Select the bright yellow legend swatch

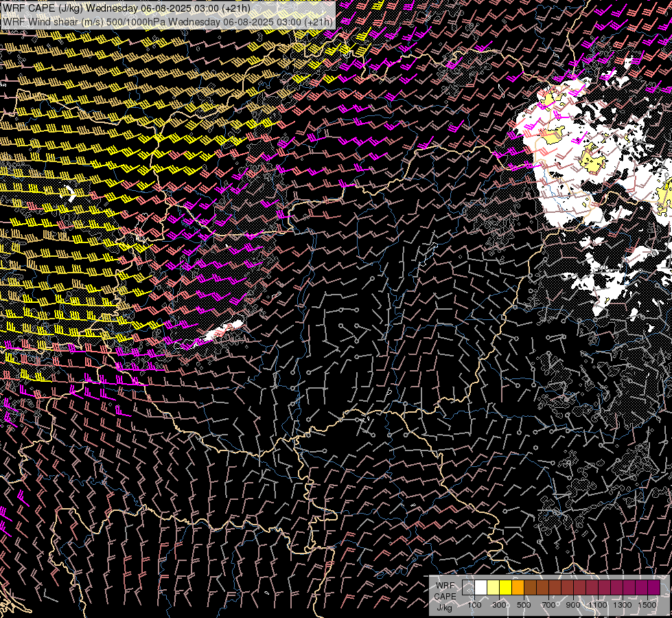point(506,587)
